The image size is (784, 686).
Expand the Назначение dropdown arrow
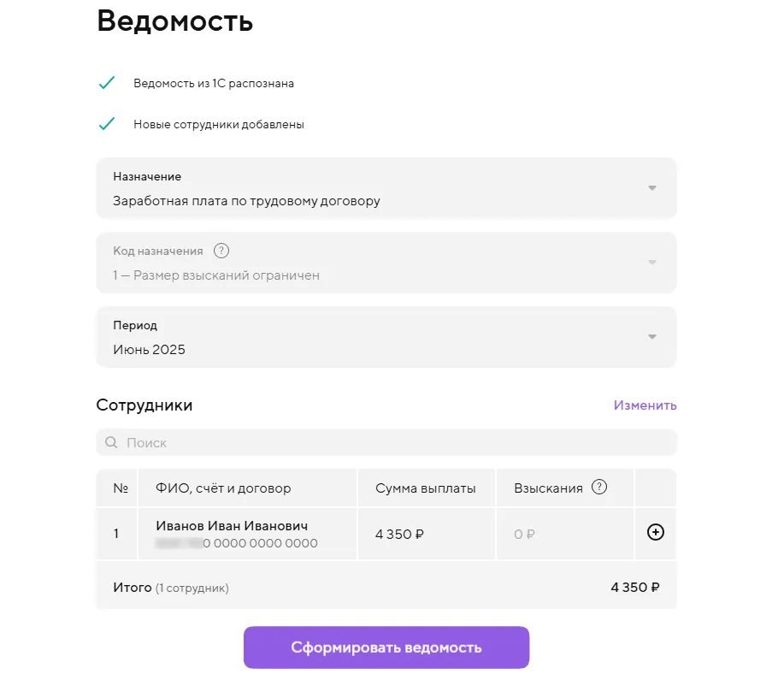pos(651,188)
